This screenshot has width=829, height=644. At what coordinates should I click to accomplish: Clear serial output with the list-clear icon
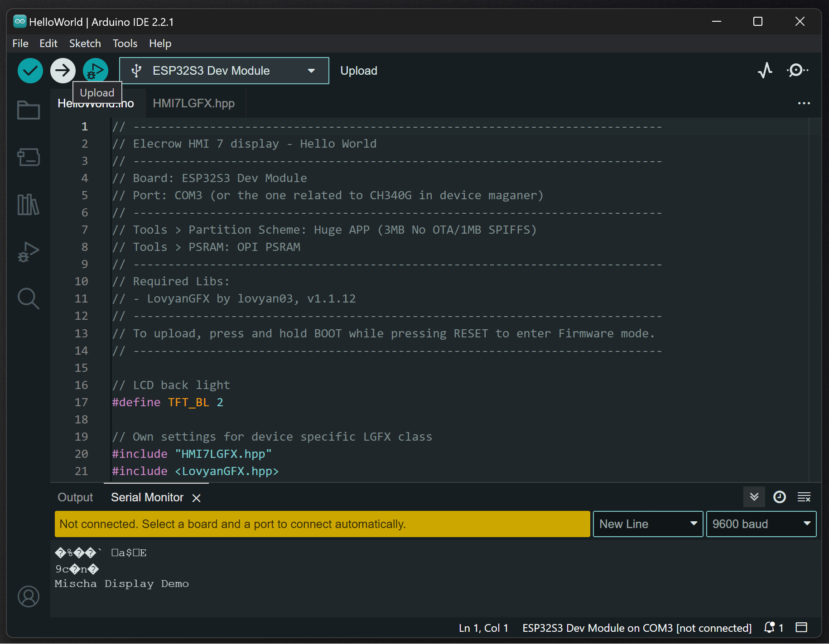tap(804, 497)
